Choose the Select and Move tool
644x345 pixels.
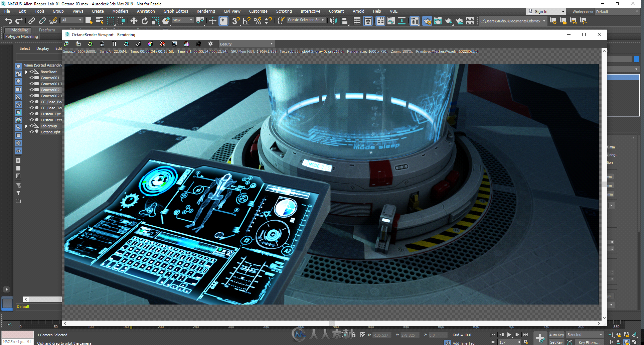tap(134, 21)
